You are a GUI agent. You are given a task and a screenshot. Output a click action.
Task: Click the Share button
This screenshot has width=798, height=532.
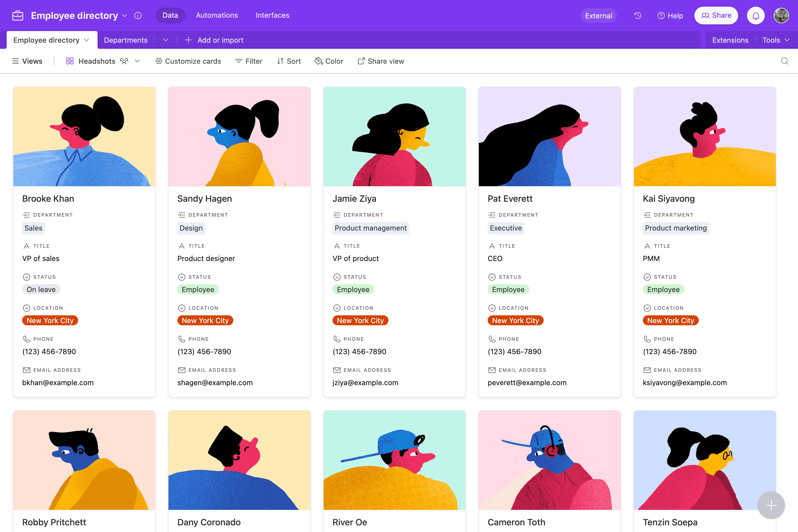[716, 16]
